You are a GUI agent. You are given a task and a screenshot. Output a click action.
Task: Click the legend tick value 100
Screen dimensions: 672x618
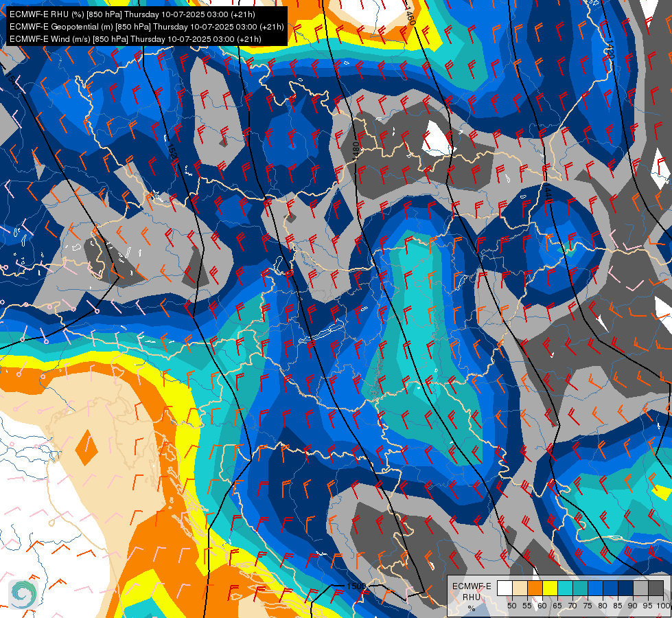(662, 606)
